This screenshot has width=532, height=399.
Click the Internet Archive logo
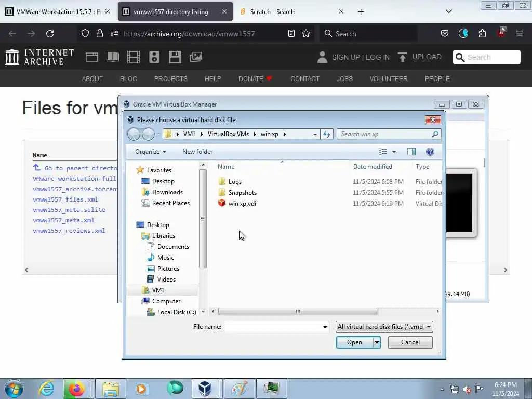point(39,57)
